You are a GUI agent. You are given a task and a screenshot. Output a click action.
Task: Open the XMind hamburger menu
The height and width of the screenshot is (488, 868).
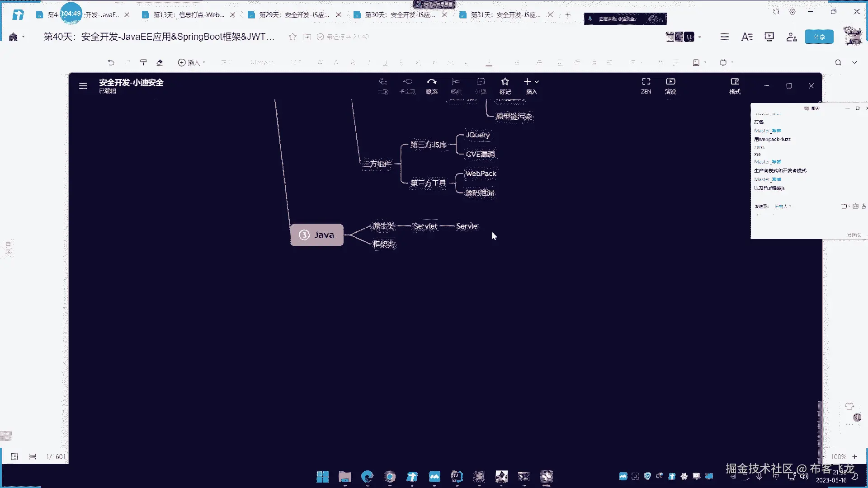pyautogui.click(x=83, y=86)
